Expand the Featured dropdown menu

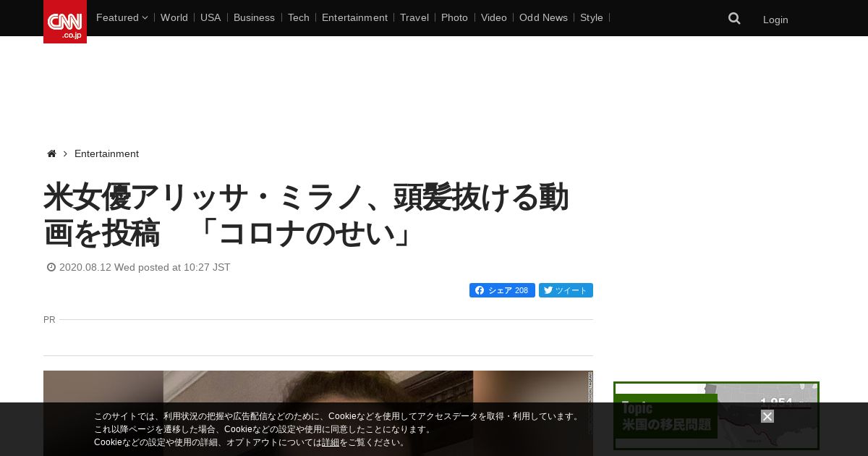point(122,17)
